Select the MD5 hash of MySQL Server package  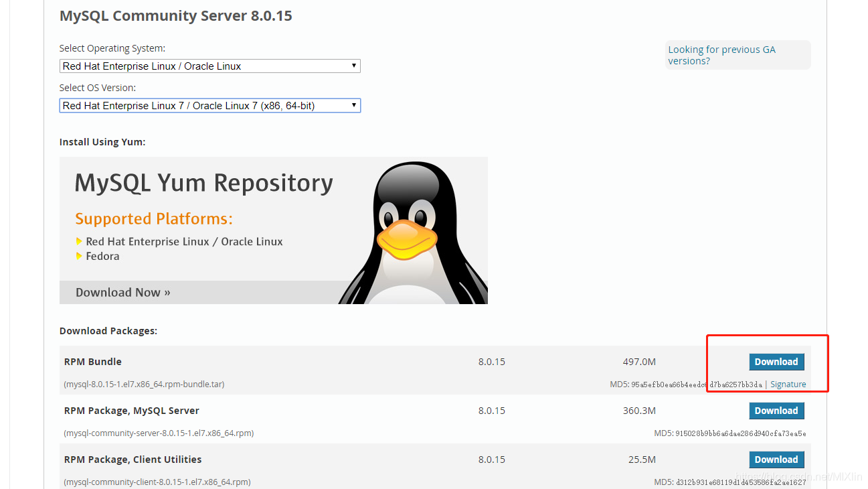[x=741, y=433]
